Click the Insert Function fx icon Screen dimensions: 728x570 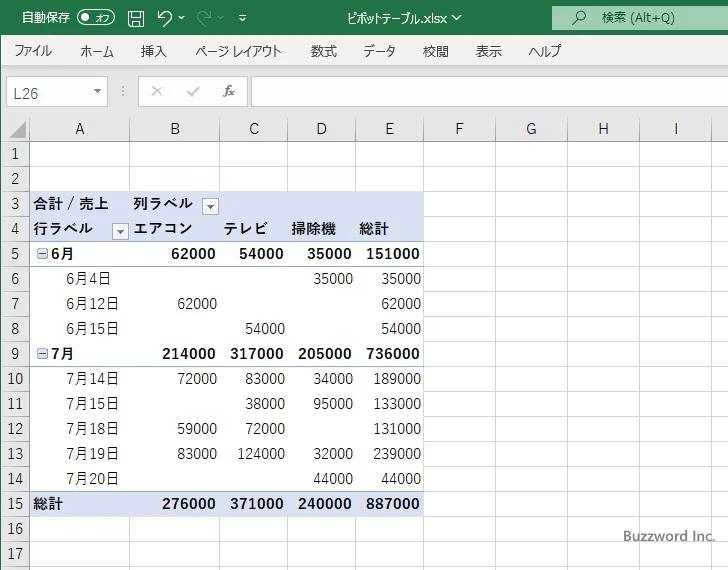click(229, 91)
